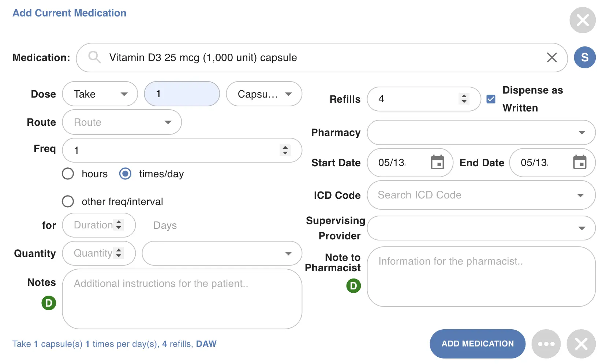Screen dimensions: 606x364
Task: Click the Start Date input field
Action: 410,163
